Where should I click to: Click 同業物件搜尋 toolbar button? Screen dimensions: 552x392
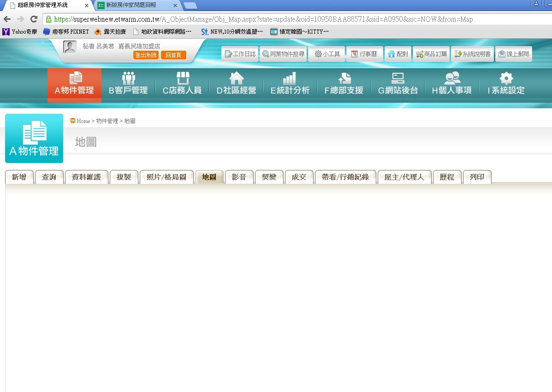point(284,54)
